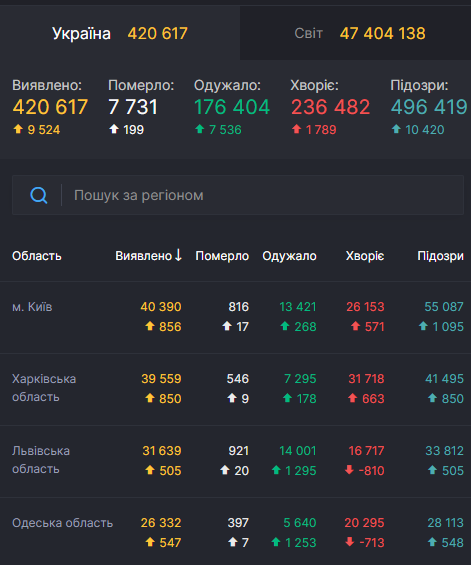Open the Одеська область row
The height and width of the screenshot is (565, 471).
[235, 531]
